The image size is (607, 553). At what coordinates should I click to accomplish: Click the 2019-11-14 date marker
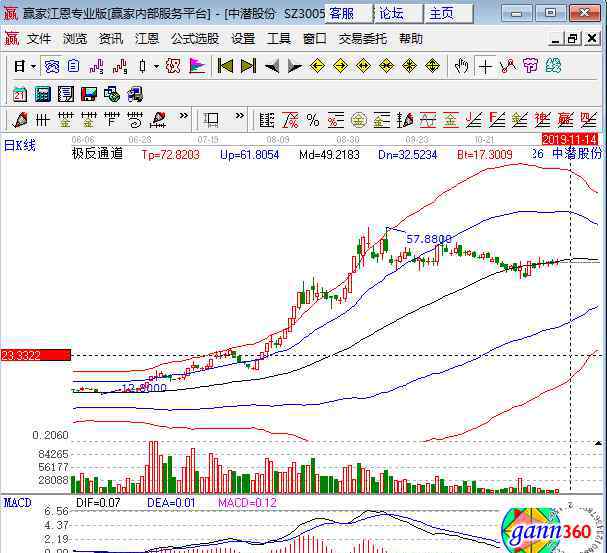(570, 139)
